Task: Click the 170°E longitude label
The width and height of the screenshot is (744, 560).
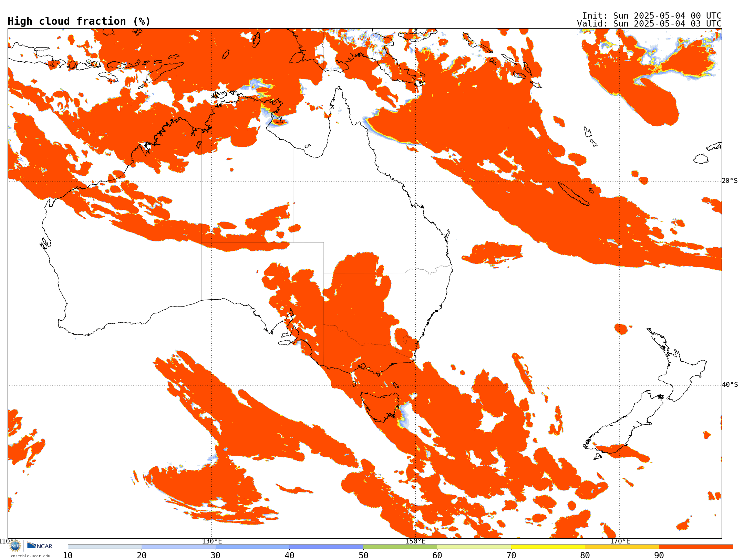Action: point(620,541)
